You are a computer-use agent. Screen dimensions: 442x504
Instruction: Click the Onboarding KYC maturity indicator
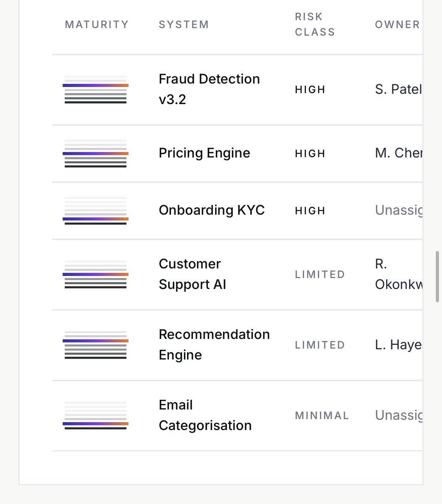(x=95, y=210)
